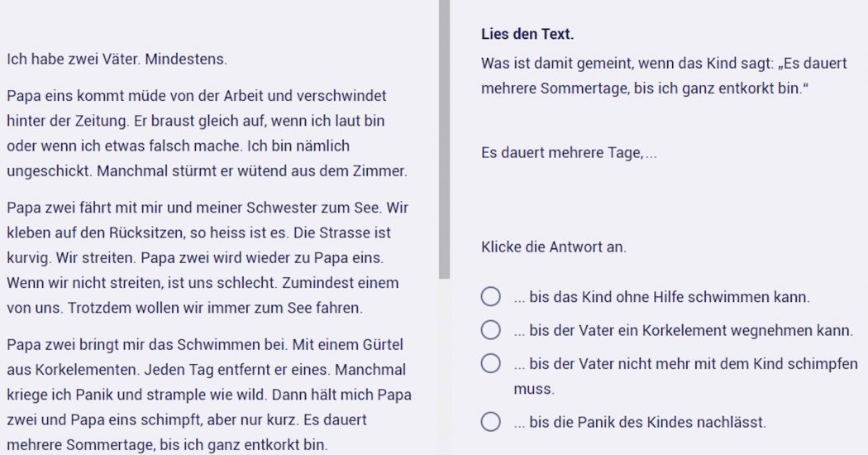868x455 pixels.
Task: Click the story's last line ending 'ganz entkorkt bin.'
Action: click(165, 444)
